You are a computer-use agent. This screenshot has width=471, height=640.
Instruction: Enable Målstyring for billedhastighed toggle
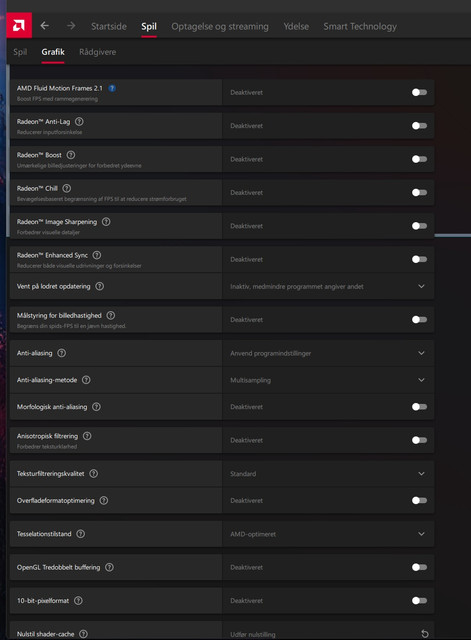click(419, 320)
